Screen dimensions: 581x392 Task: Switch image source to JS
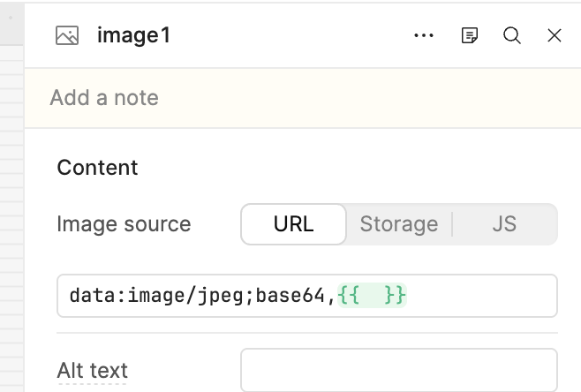504,224
